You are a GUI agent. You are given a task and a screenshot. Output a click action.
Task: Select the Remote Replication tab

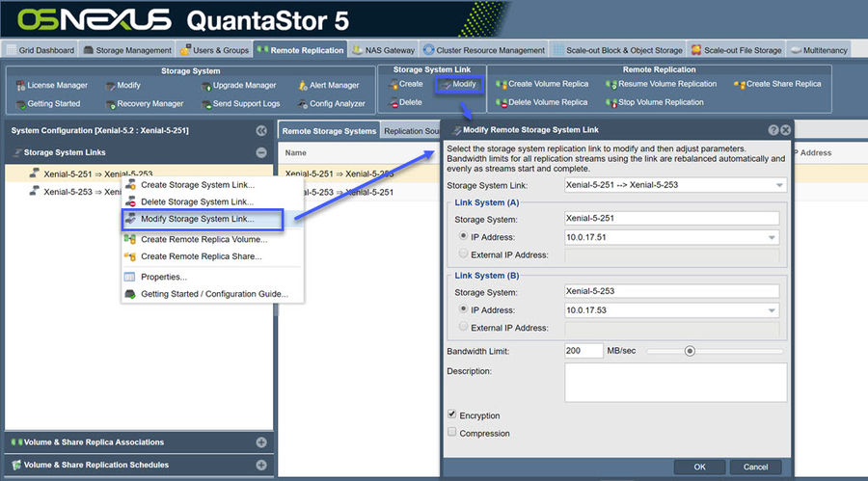[301, 50]
